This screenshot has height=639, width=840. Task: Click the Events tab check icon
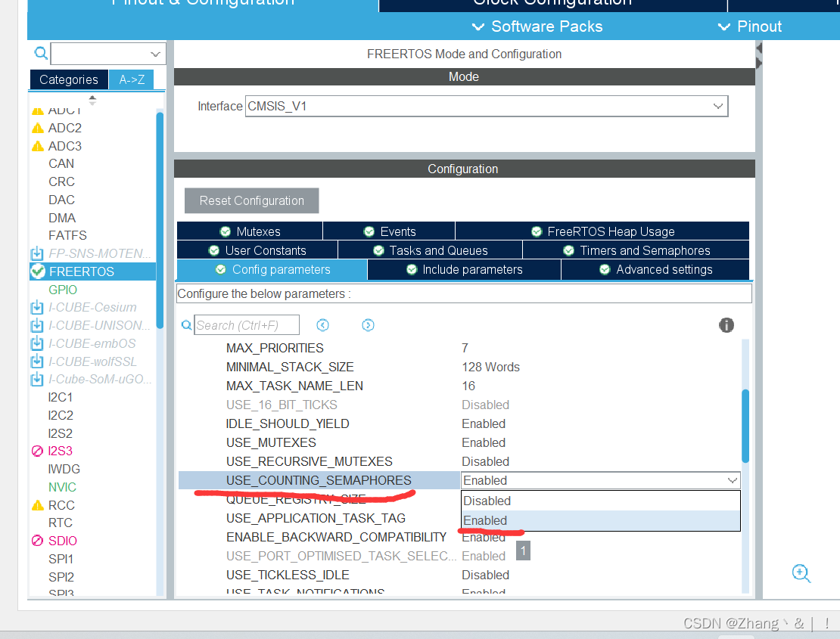coord(369,231)
